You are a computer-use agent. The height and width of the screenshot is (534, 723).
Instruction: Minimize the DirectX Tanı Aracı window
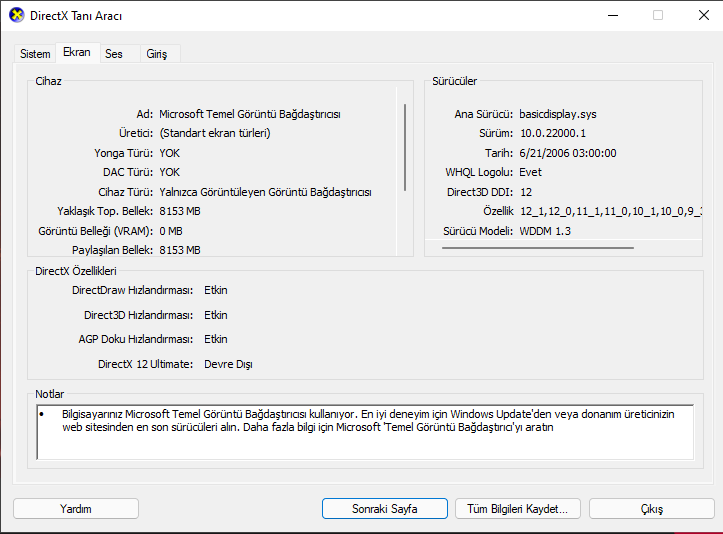(613, 15)
